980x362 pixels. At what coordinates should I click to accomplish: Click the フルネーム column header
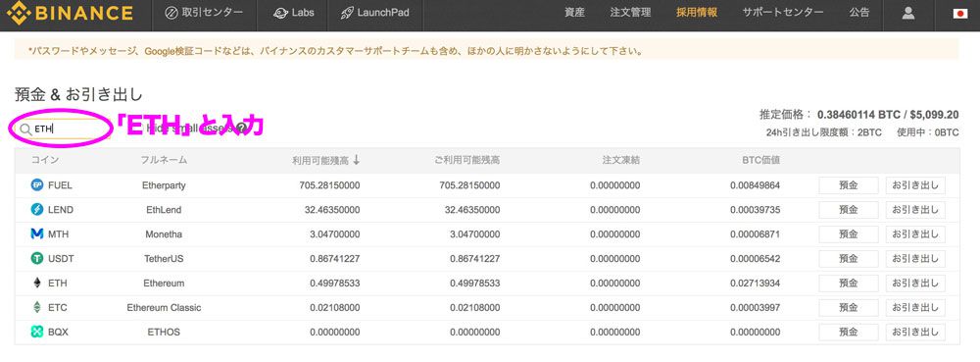click(x=164, y=160)
